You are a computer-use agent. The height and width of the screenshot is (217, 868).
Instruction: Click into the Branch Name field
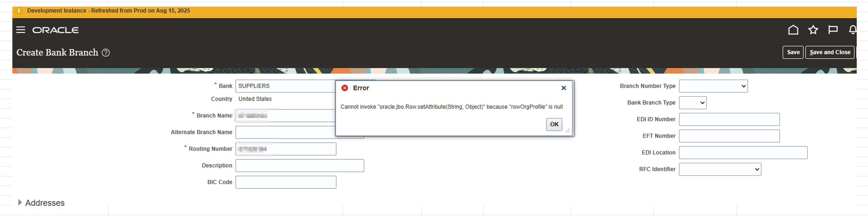click(x=286, y=116)
